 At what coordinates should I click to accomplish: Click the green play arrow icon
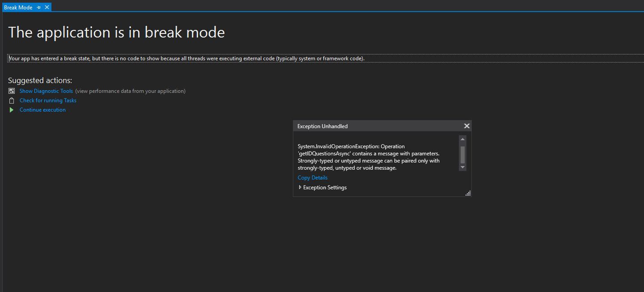(12, 110)
